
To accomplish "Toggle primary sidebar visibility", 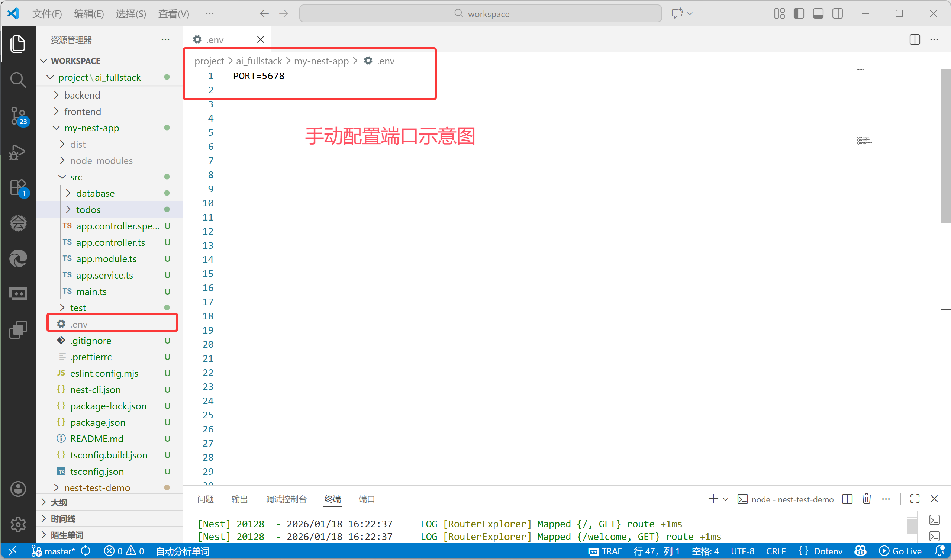I will pyautogui.click(x=799, y=14).
